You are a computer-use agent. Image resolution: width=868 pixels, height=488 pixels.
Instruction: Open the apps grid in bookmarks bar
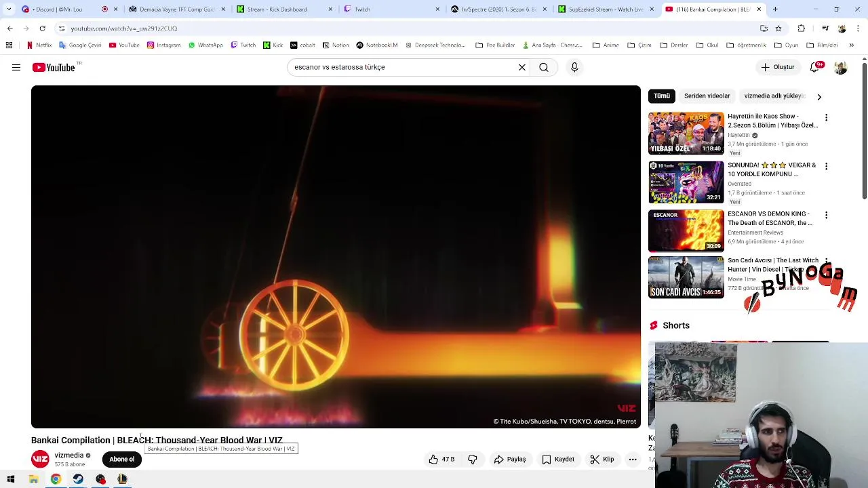[x=9, y=45]
